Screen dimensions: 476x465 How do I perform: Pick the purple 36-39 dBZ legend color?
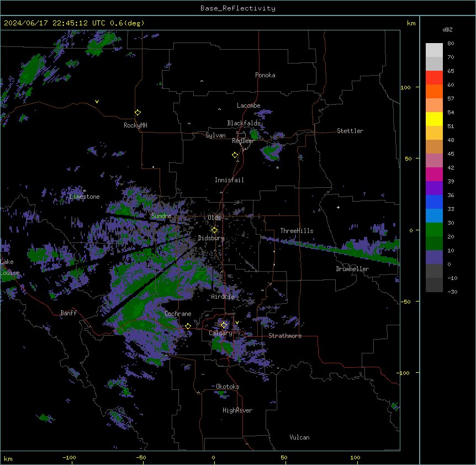pyautogui.click(x=434, y=188)
